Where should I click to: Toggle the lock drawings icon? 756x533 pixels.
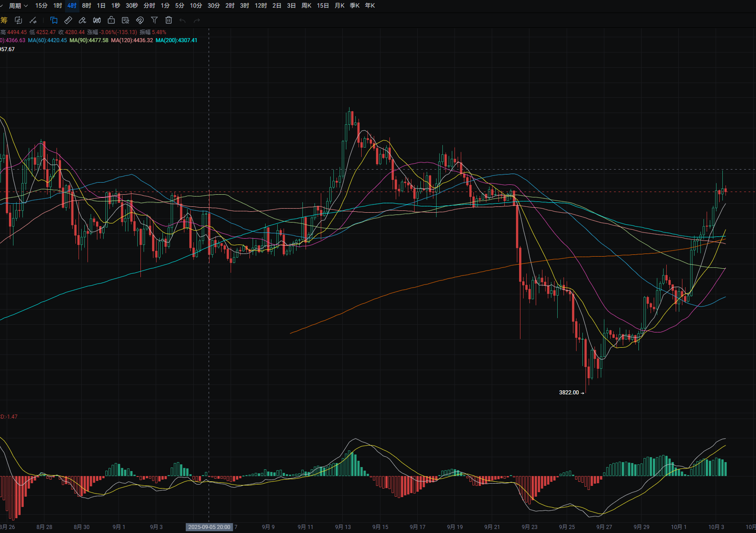tap(111, 20)
